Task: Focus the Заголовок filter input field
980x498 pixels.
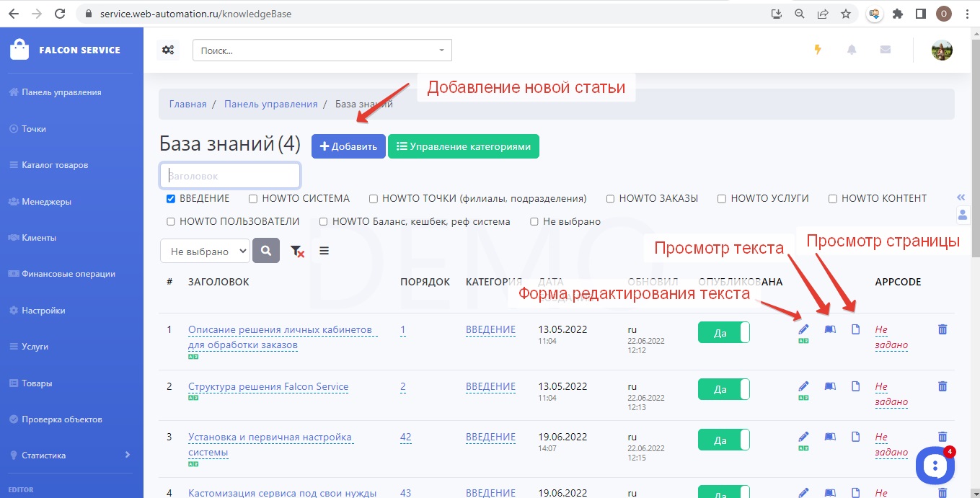Action: point(229,175)
